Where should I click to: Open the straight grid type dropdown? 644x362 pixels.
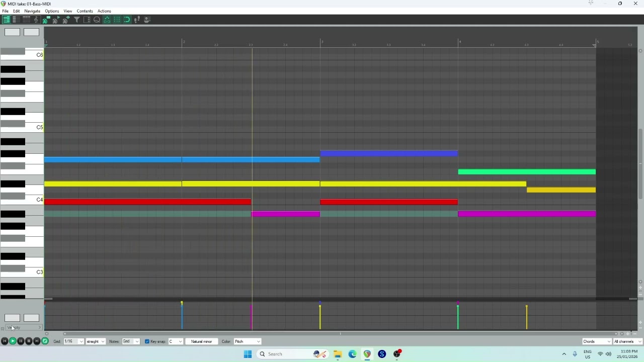[95, 341]
